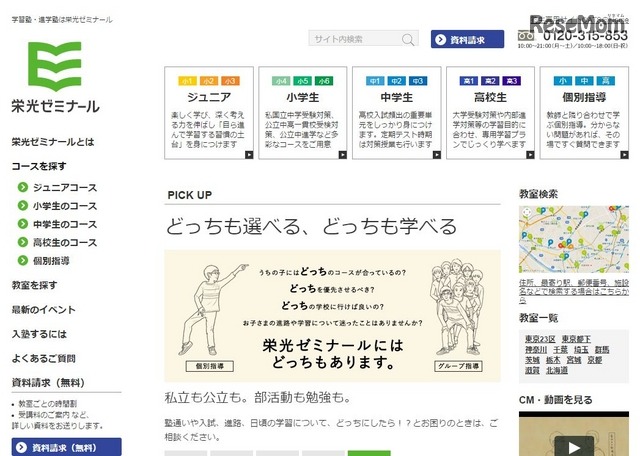Select the 小1 grade badge
The width and height of the screenshot is (640, 456).
tap(187, 81)
